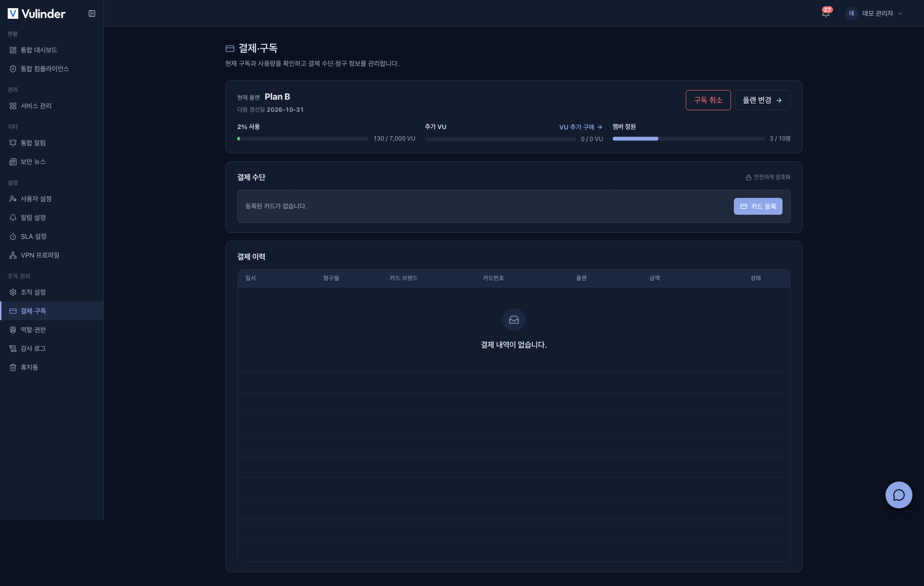Image resolution: width=924 pixels, height=586 pixels.
Task: Open the notifications bell with 27 badge
Action: 826,13
